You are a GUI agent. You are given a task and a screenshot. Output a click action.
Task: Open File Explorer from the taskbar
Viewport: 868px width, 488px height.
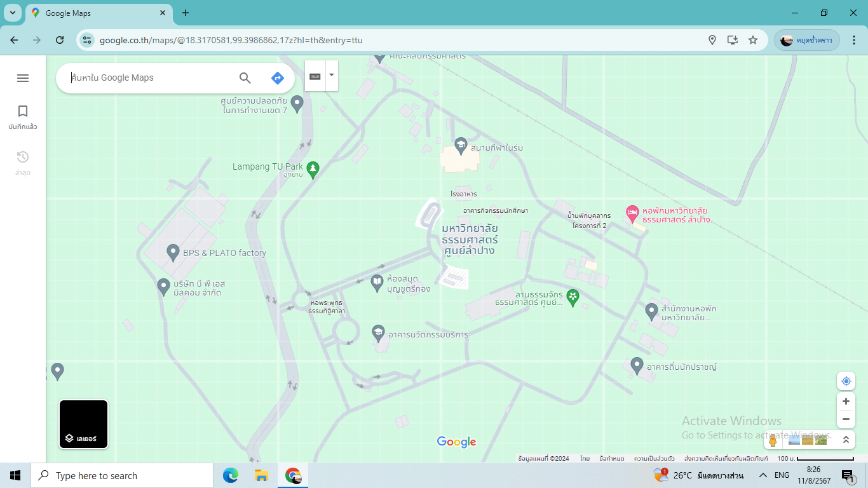tap(261, 475)
